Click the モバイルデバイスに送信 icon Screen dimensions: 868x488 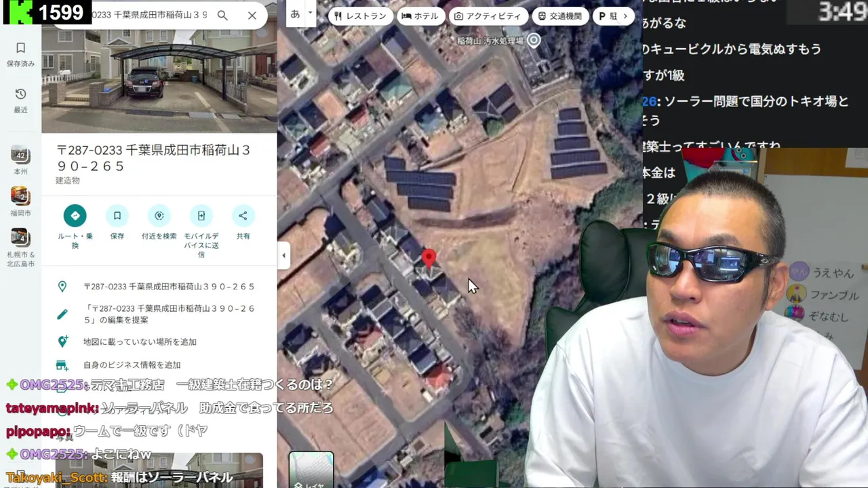[x=201, y=216]
